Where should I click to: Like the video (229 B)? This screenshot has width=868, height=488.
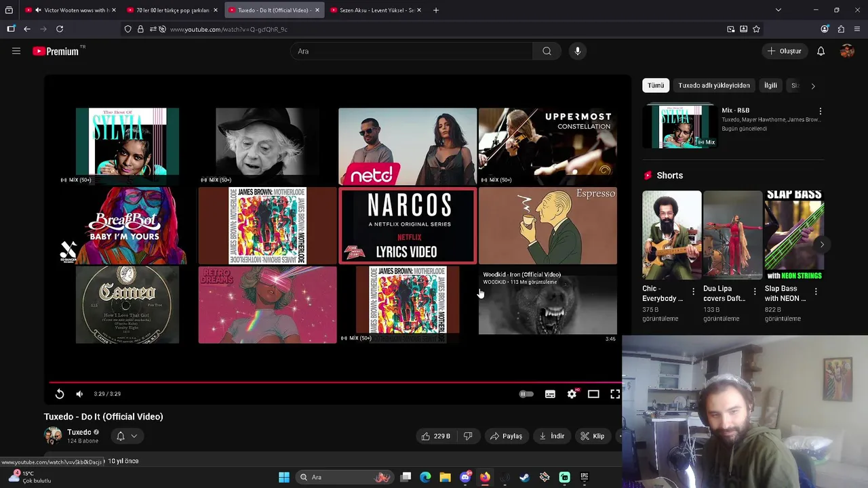435,436
